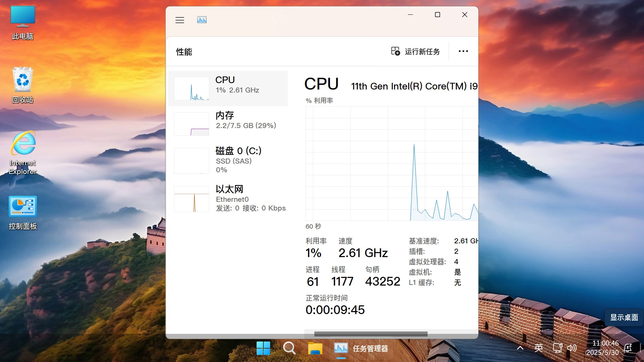
Task: Click Run new task button label
Action: tap(422, 52)
